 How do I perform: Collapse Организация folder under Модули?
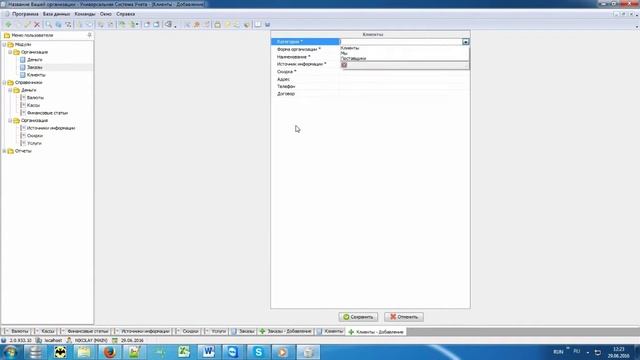tap(11, 52)
